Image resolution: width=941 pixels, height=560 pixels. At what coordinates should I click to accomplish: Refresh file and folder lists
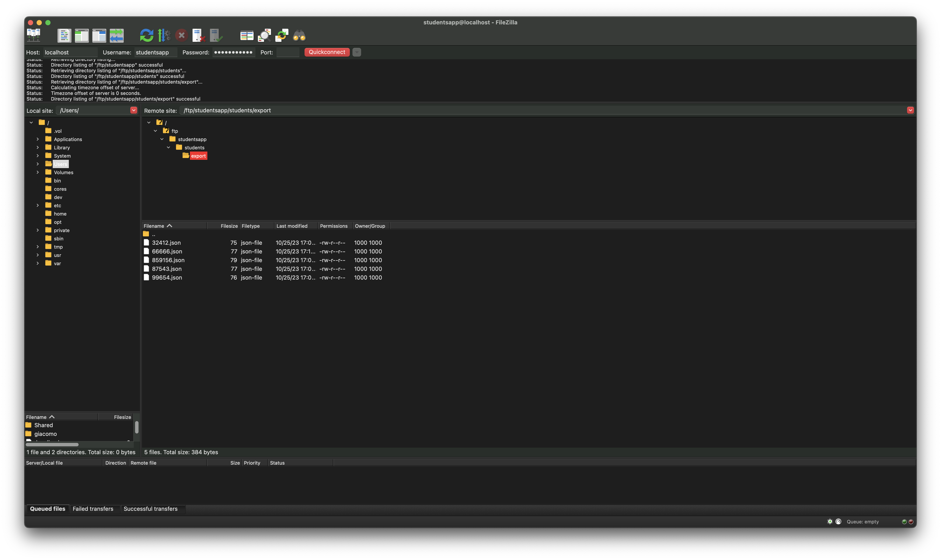click(146, 35)
